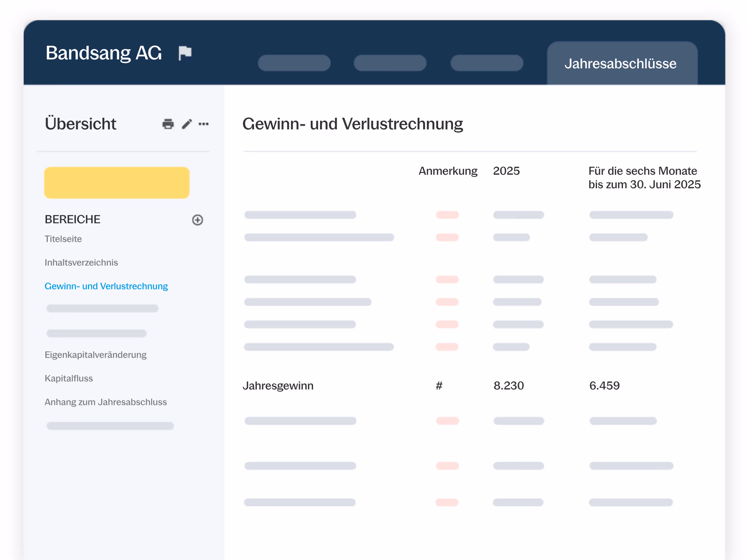Open the three-dot more options menu
Image resolution: width=747 pixels, height=560 pixels.
click(204, 124)
